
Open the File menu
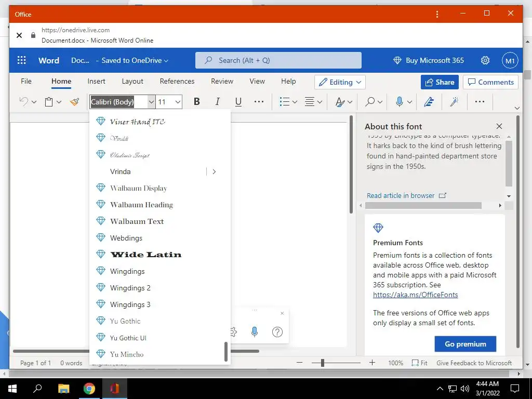click(x=26, y=82)
